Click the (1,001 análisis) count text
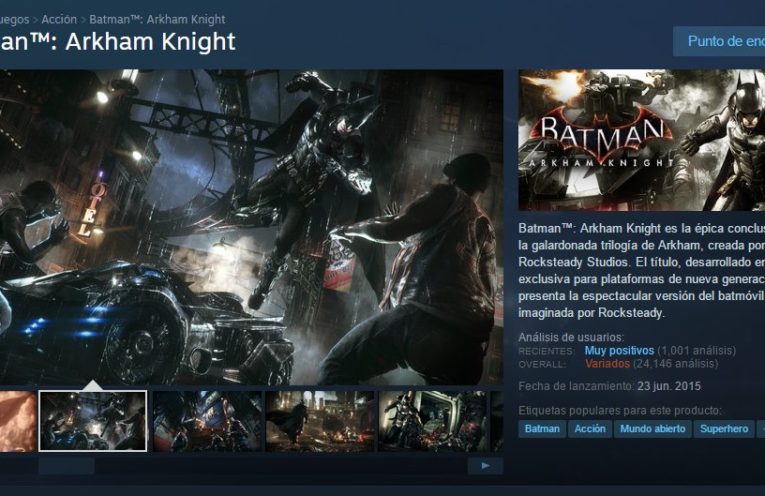 pos(697,351)
